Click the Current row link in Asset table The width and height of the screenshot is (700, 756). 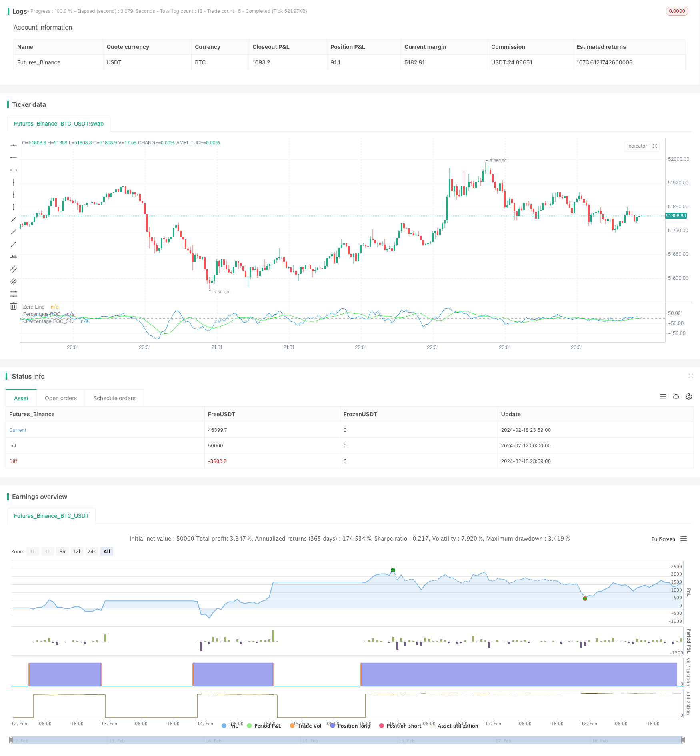(x=18, y=430)
